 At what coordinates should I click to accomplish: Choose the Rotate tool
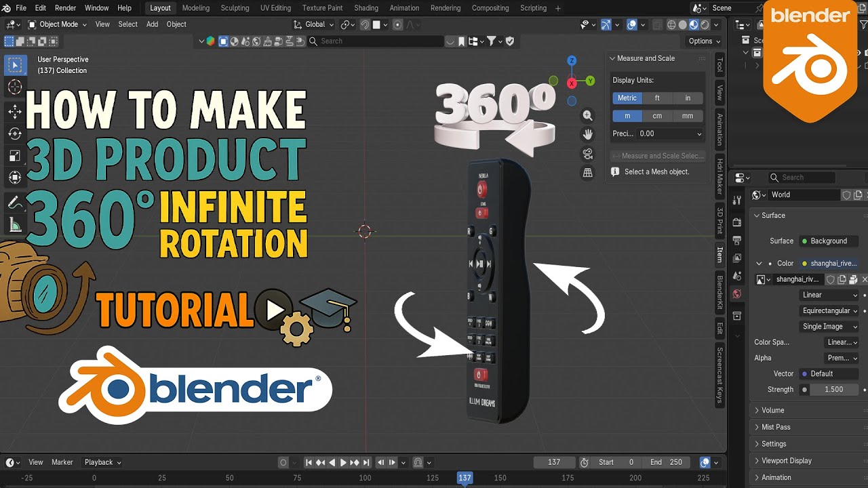tap(14, 134)
